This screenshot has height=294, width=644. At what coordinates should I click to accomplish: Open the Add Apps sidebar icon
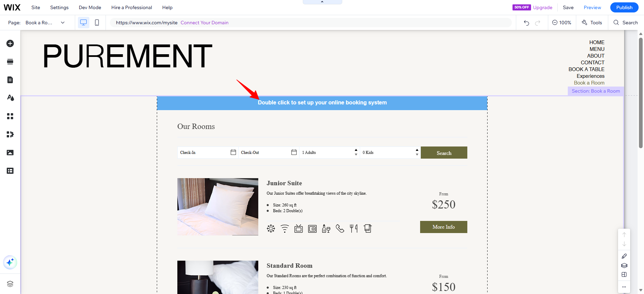coord(10,116)
